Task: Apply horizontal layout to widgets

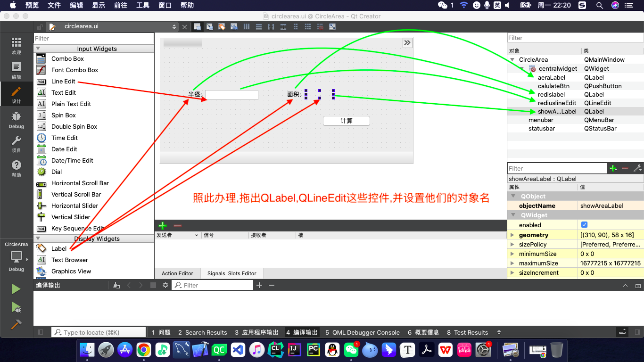Action: point(247,27)
